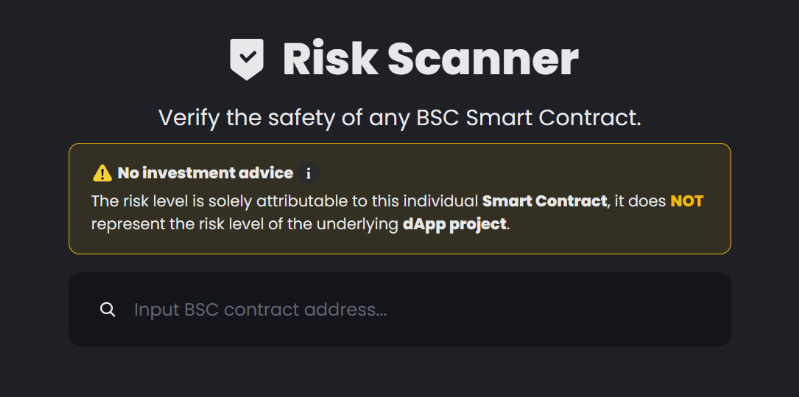Open the info "i" circle icon

point(308,173)
